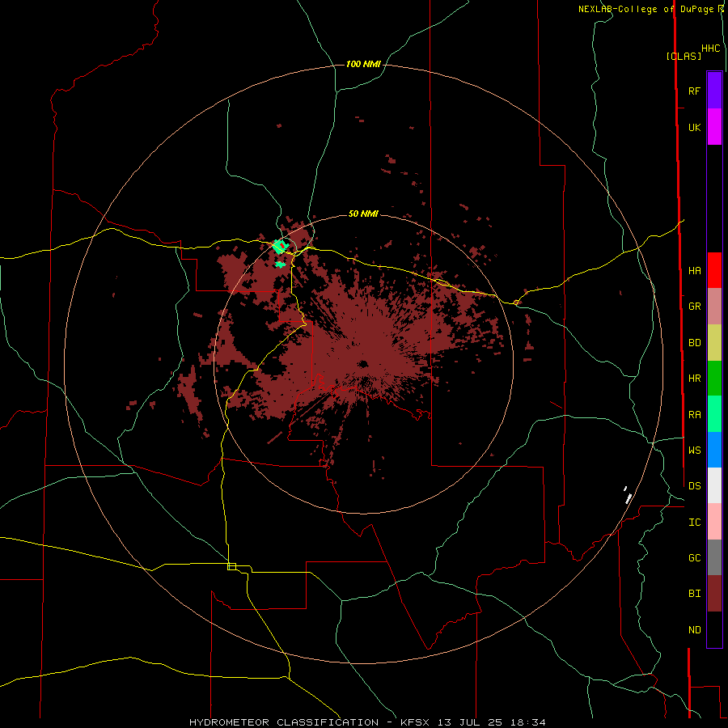This screenshot has height=728, width=728.
Task: Click the 50 NMI range ring label
Action: pos(363,214)
